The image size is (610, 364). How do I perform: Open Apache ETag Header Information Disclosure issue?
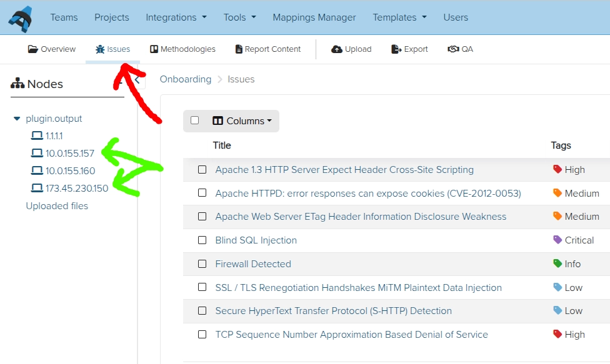tap(361, 217)
